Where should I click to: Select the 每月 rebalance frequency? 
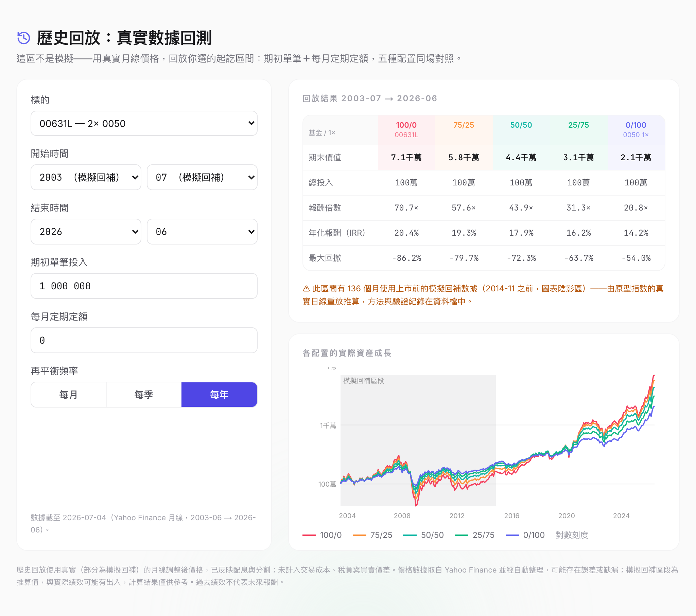(68, 395)
